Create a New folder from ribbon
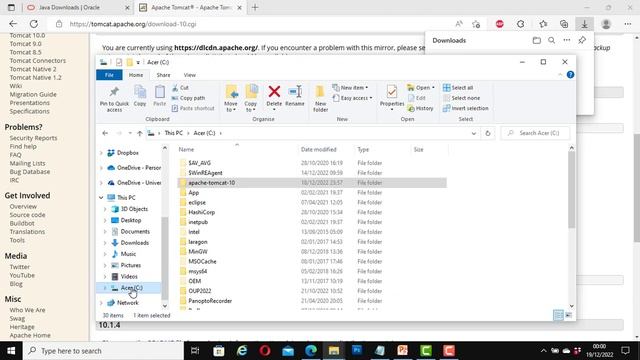 click(x=320, y=98)
